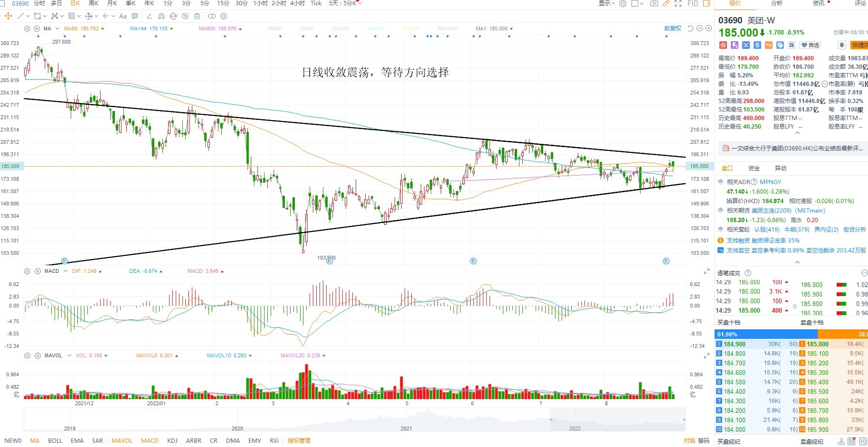
Task: Insert a text annotation with Aa tool
Action: [x=123, y=16]
